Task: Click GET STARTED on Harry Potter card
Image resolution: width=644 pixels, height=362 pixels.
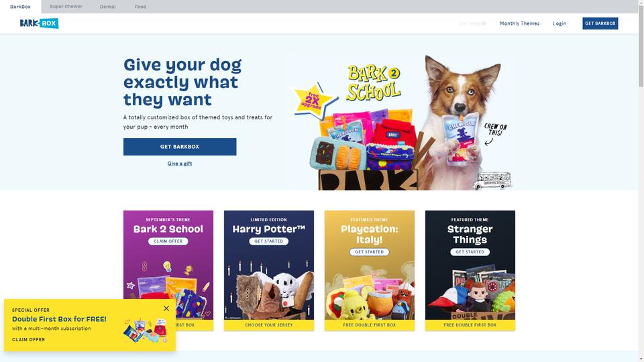Action: (x=268, y=241)
